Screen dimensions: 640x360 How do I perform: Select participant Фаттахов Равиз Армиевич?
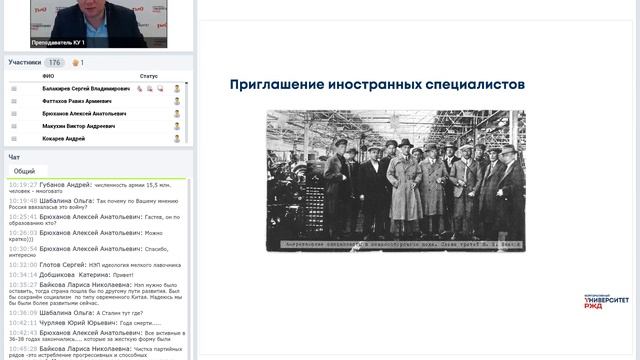77,101
